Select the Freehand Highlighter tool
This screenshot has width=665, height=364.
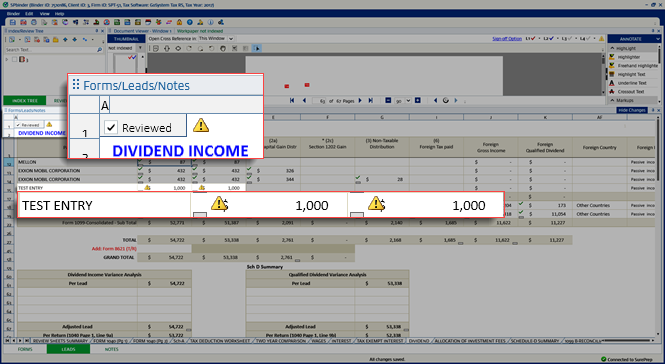pos(634,66)
